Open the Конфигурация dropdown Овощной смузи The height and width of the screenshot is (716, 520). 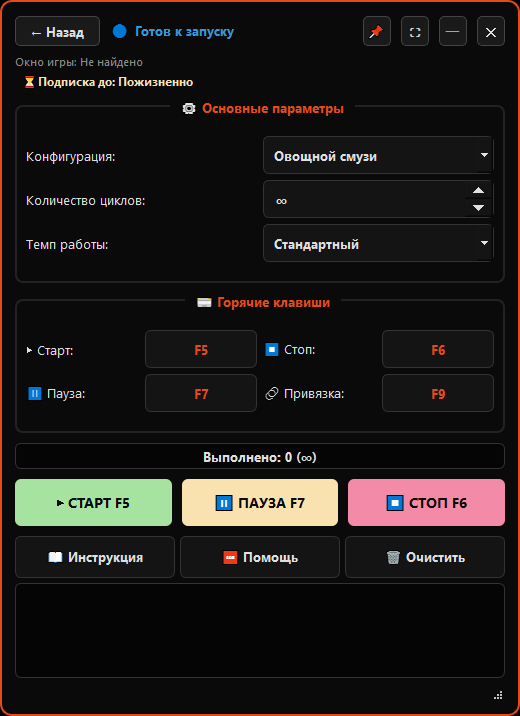click(x=378, y=155)
